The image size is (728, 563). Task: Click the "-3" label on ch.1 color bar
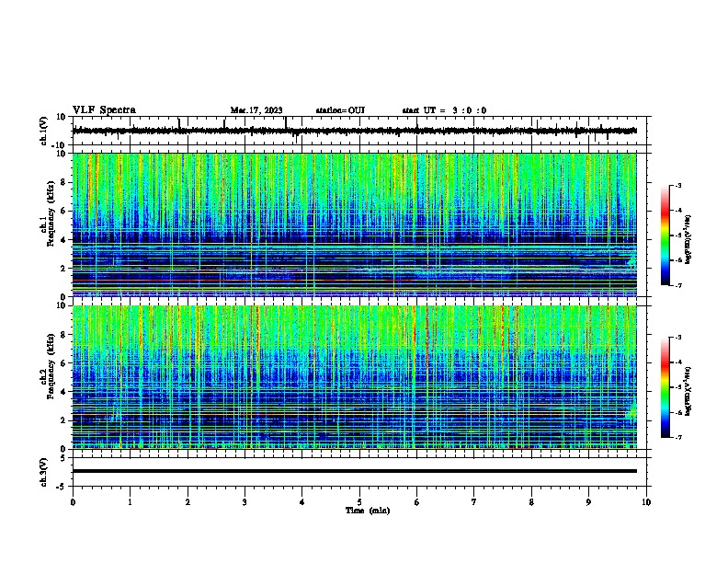coord(678,186)
